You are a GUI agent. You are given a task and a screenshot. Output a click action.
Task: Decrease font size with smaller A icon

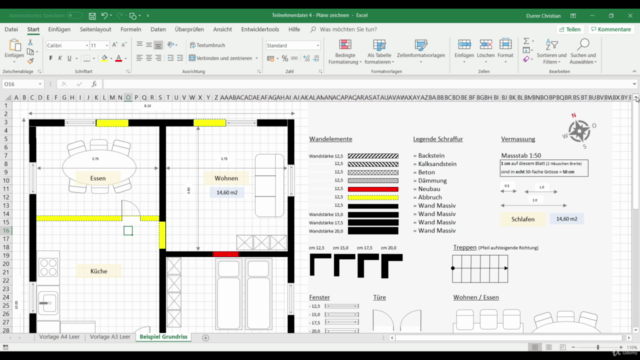pos(124,45)
